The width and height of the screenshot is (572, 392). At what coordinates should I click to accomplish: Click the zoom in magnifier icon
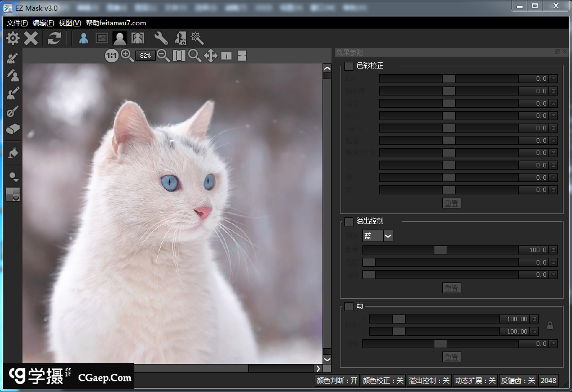tap(128, 56)
